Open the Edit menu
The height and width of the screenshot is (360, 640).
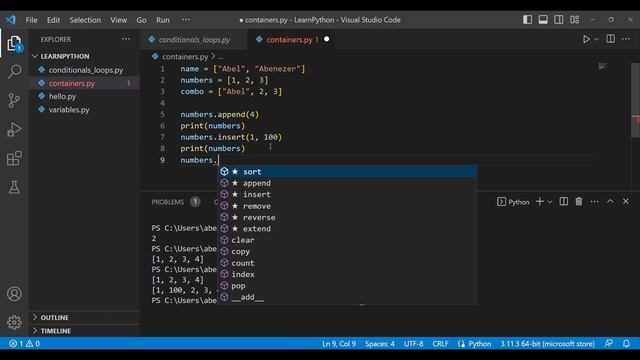coord(53,20)
